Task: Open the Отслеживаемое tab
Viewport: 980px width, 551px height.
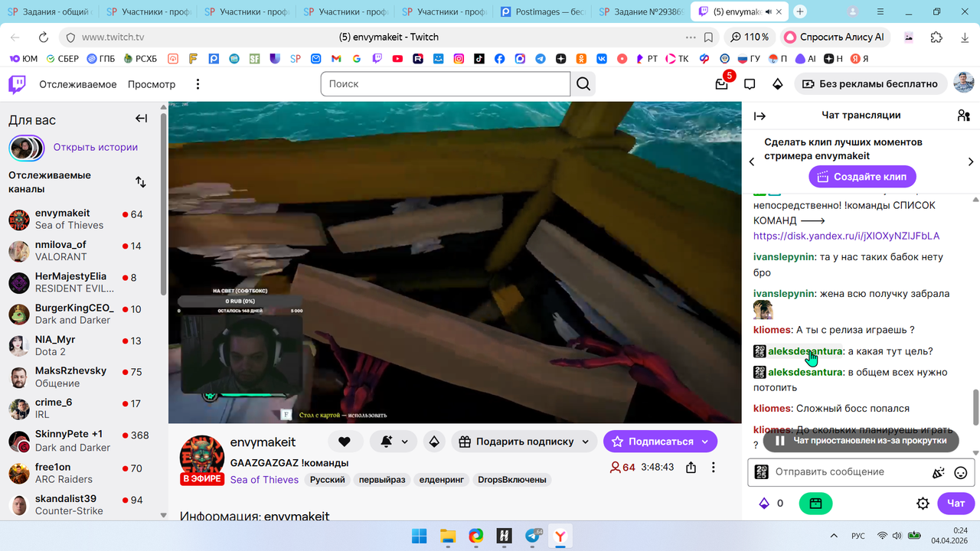Action: point(78,84)
